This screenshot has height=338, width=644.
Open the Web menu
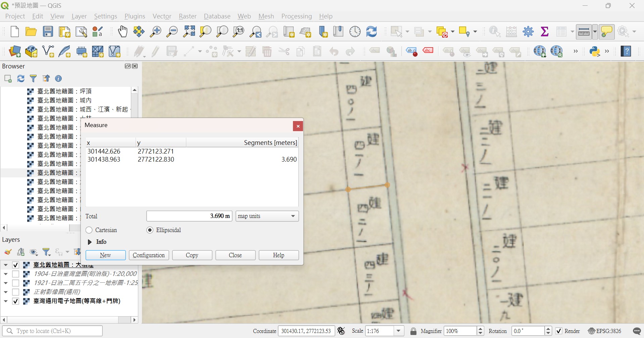point(244,16)
